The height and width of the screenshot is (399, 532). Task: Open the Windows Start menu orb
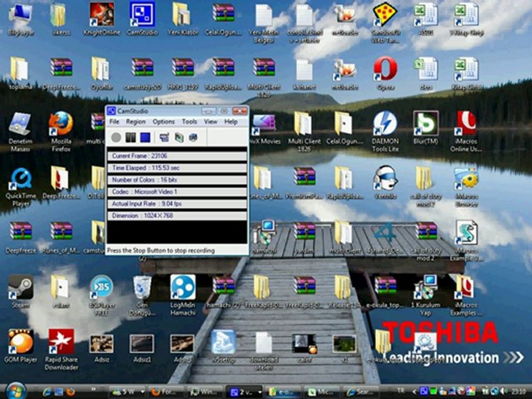pos(16,391)
